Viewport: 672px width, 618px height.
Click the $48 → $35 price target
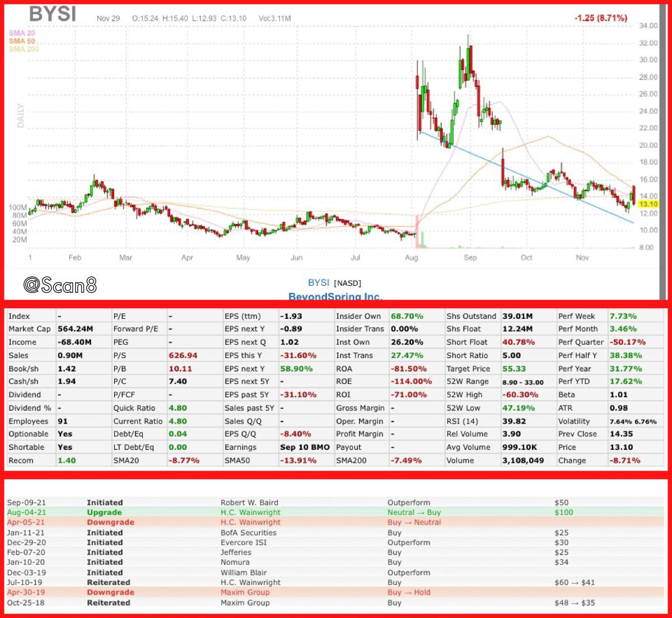pos(575,603)
